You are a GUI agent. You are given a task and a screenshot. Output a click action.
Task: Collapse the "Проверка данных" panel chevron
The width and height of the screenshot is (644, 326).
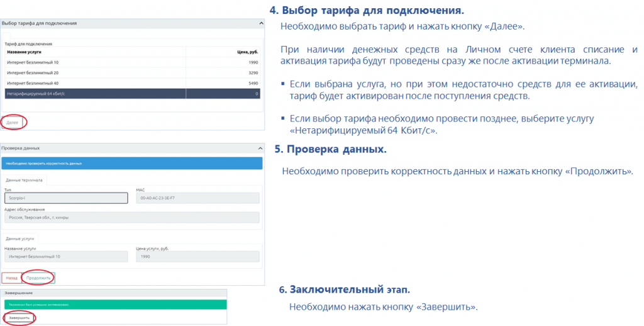point(262,148)
